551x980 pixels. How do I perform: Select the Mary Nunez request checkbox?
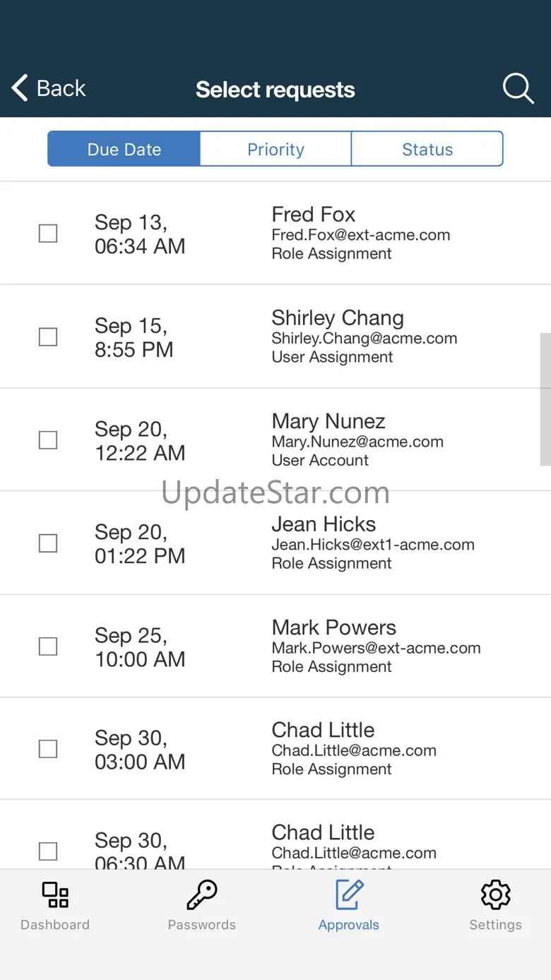click(x=48, y=439)
